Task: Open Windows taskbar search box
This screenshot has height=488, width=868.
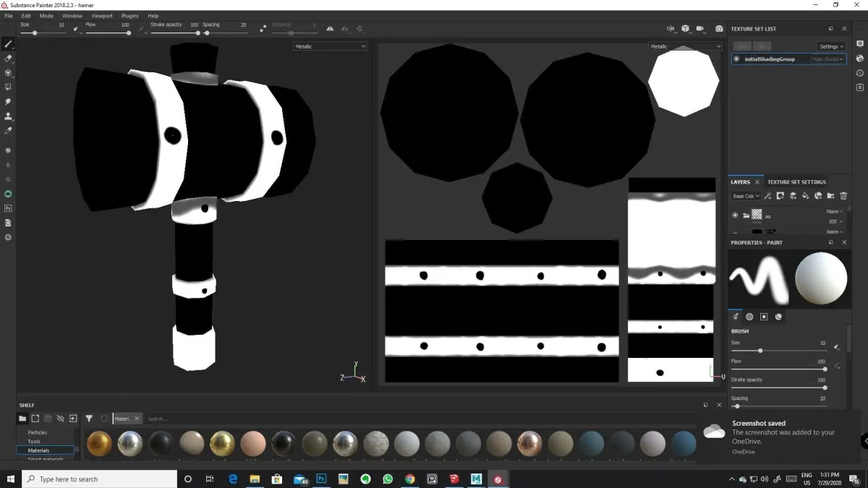Action: click(100, 479)
